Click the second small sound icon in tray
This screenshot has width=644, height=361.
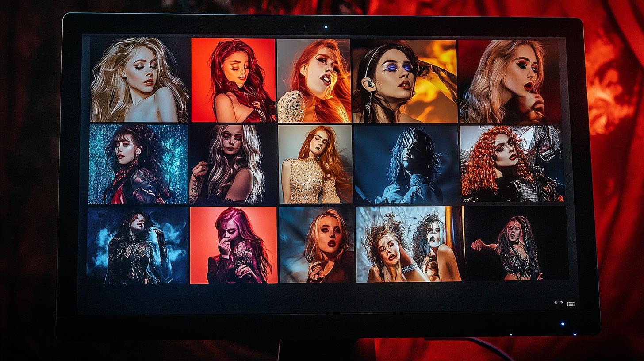click(561, 303)
